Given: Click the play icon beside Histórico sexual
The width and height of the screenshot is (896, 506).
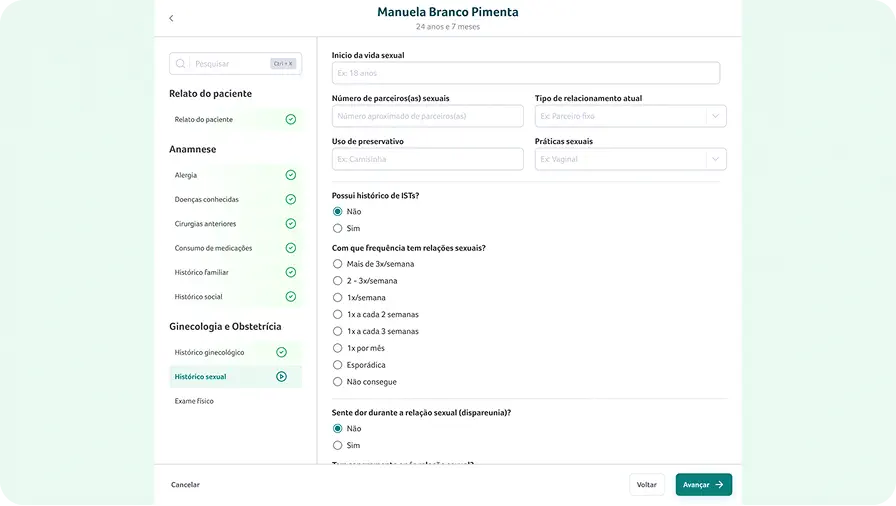Looking at the screenshot, I should coord(282,377).
